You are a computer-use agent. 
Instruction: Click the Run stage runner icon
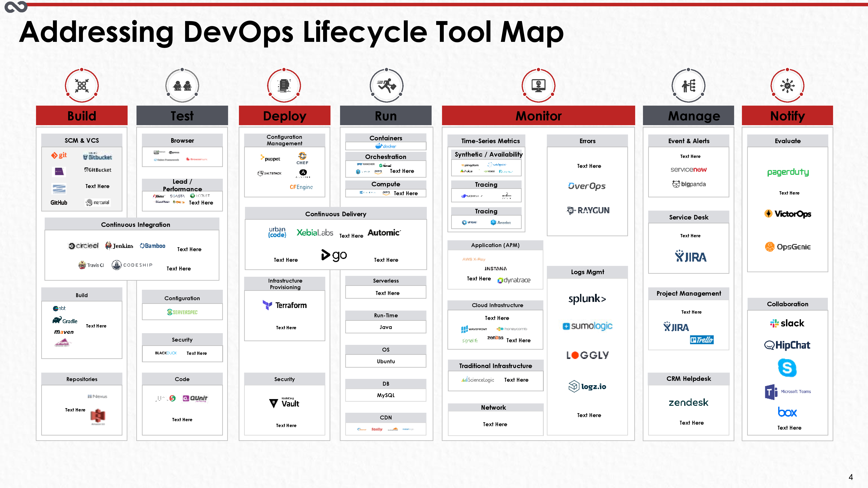pyautogui.click(x=386, y=85)
